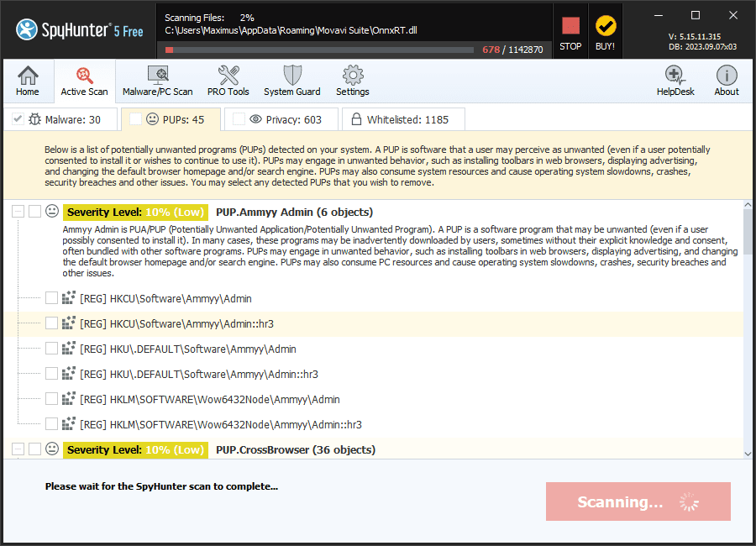Check the HKU\.DEFAULT\Software\Ammyy\Admin::hr3 entry

(x=51, y=373)
